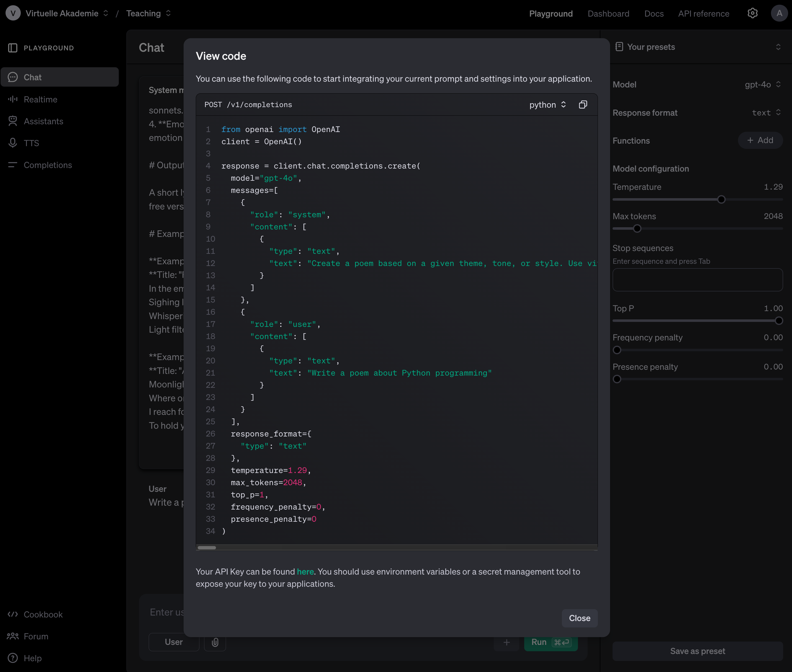This screenshot has width=792, height=672.
Task: Open TTS from the sidebar
Action: (31, 143)
